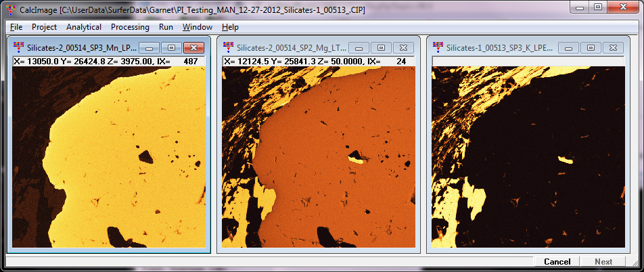Screen dimensions: 644x272
Task: Click the Mn image window's title icon
Action: pos(18,47)
